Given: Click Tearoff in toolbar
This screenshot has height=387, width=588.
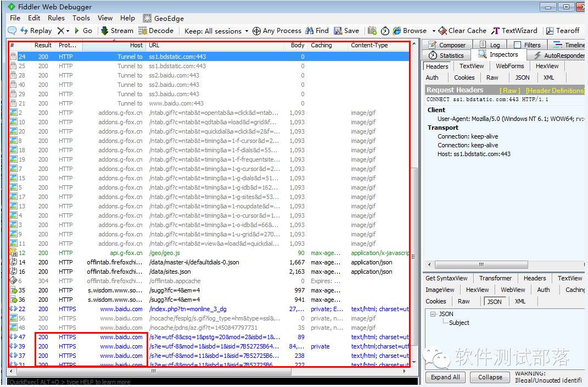Looking at the screenshot, I should 563,31.
